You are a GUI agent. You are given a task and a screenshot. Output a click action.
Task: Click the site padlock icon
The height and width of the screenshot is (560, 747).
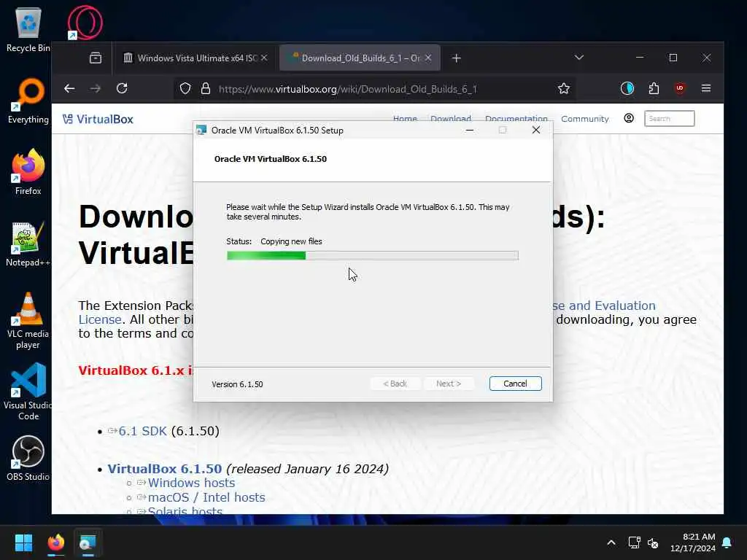pyautogui.click(x=205, y=88)
